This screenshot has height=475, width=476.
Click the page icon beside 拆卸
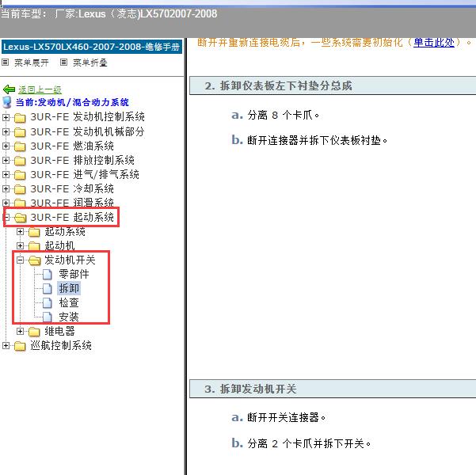47,288
